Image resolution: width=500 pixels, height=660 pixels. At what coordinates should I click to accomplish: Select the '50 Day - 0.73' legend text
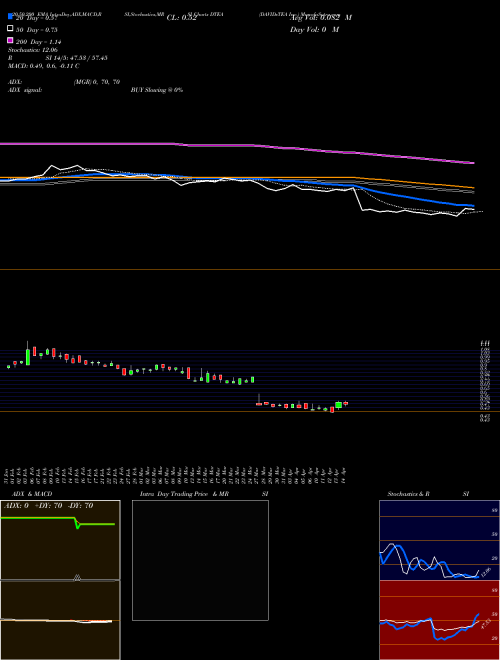37,30
